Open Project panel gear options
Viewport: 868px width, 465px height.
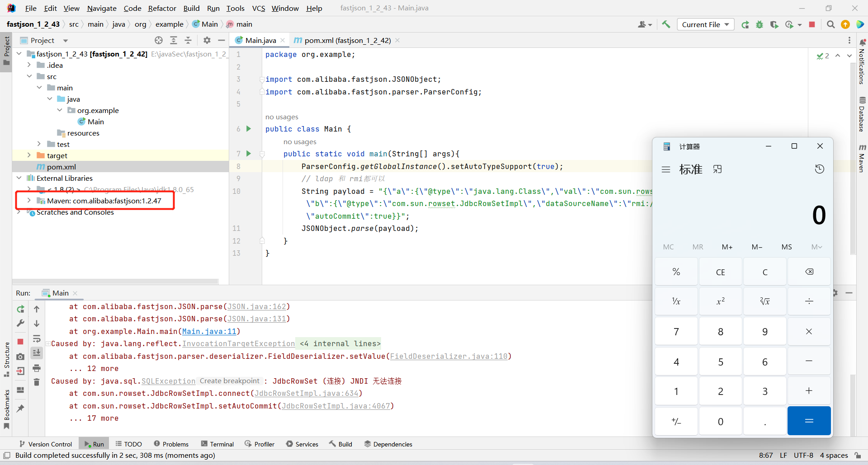click(207, 40)
